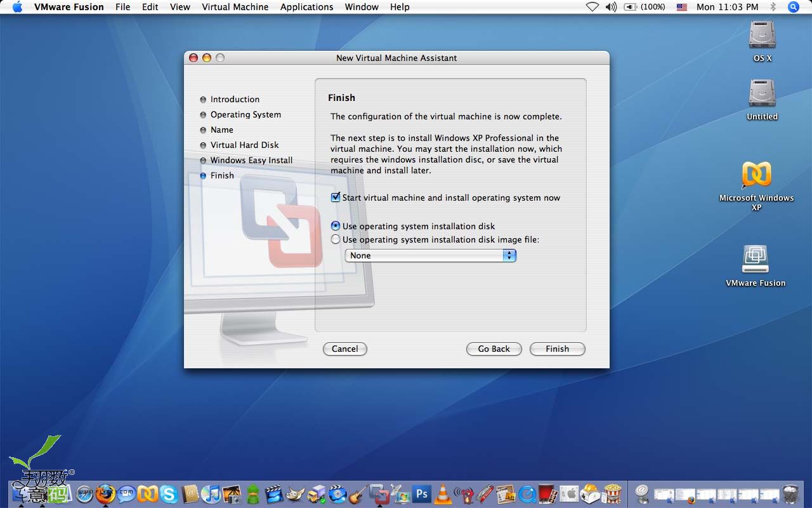Screen dimensions: 812x508
Task: Open the Trash in the dock
Action: point(790,493)
